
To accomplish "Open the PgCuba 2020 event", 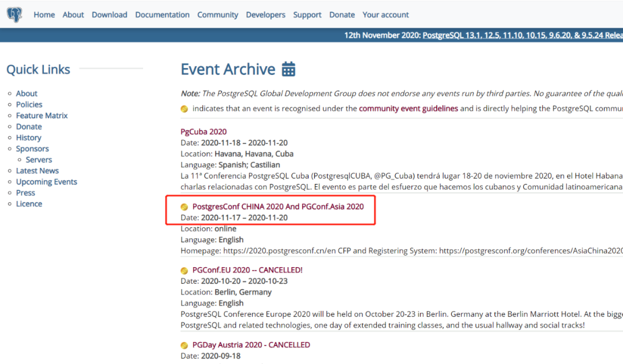I will pyautogui.click(x=204, y=132).
